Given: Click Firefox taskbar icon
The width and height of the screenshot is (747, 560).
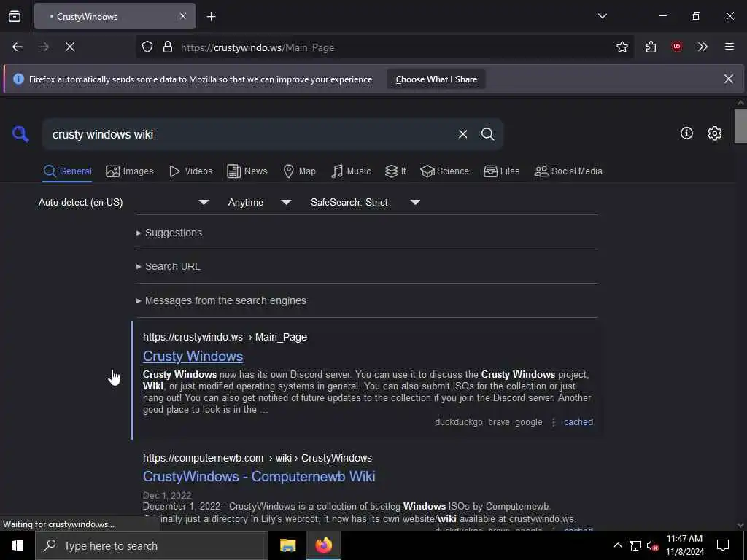Looking at the screenshot, I should (x=323, y=545).
